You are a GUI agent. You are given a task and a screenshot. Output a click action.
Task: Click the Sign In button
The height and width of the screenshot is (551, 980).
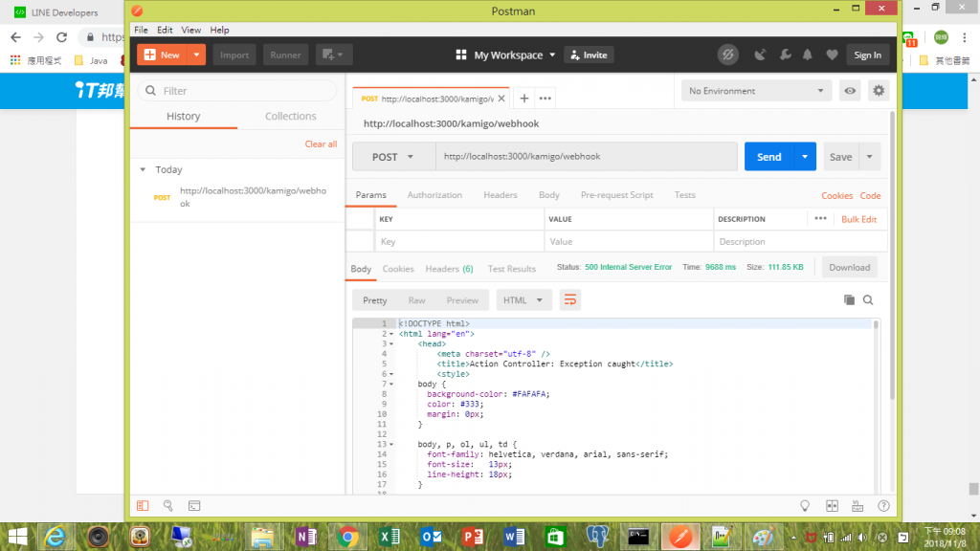tap(867, 55)
